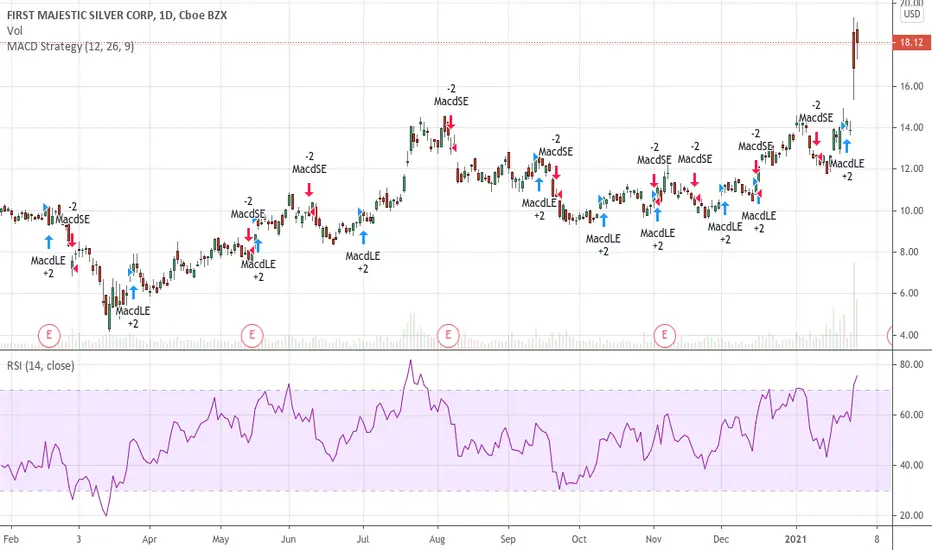Click the MacdLE +2 label near the March low

tap(133, 317)
